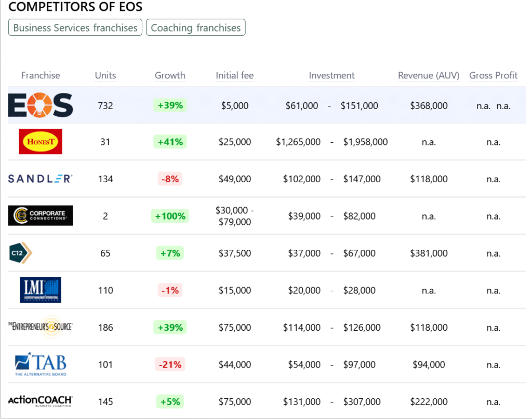The width and height of the screenshot is (532, 419).
Task: Click the Revenue (AUV) column header
Action: click(429, 75)
